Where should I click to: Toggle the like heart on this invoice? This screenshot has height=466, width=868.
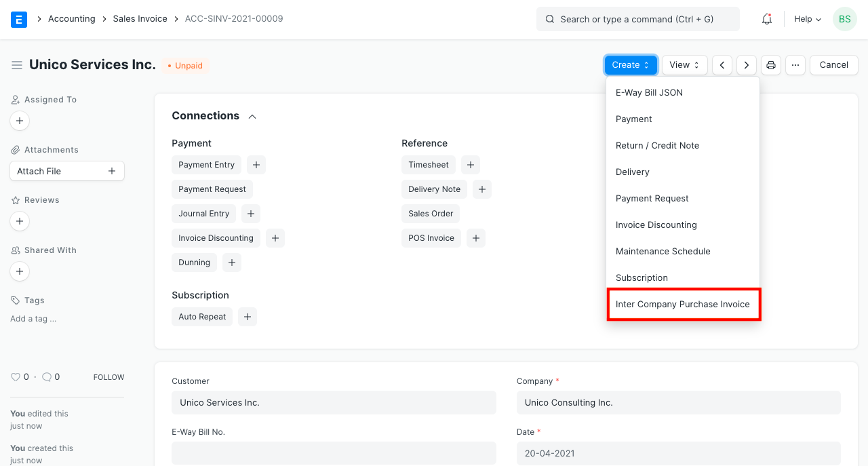pos(15,376)
